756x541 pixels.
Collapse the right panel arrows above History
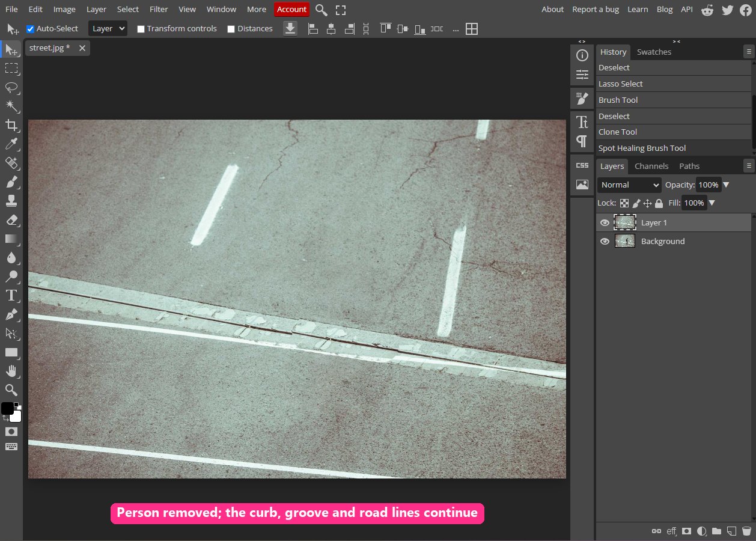pyautogui.click(x=676, y=41)
